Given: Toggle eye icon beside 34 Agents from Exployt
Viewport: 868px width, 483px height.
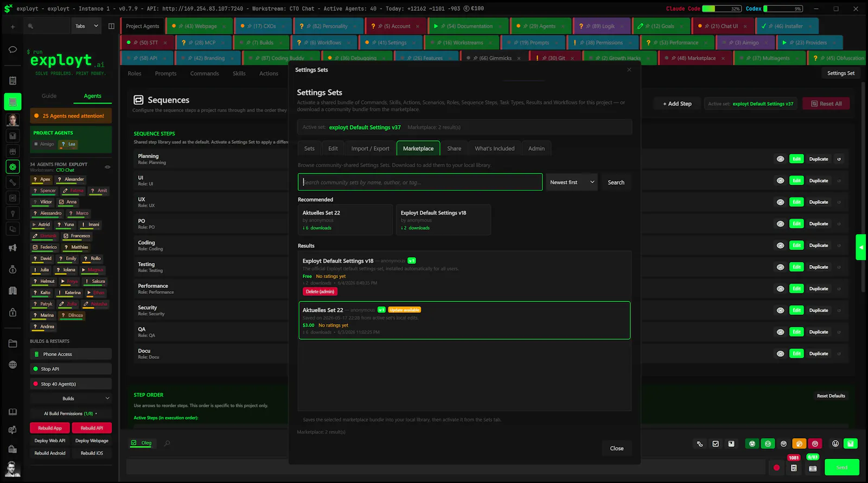Looking at the screenshot, I should [107, 167].
